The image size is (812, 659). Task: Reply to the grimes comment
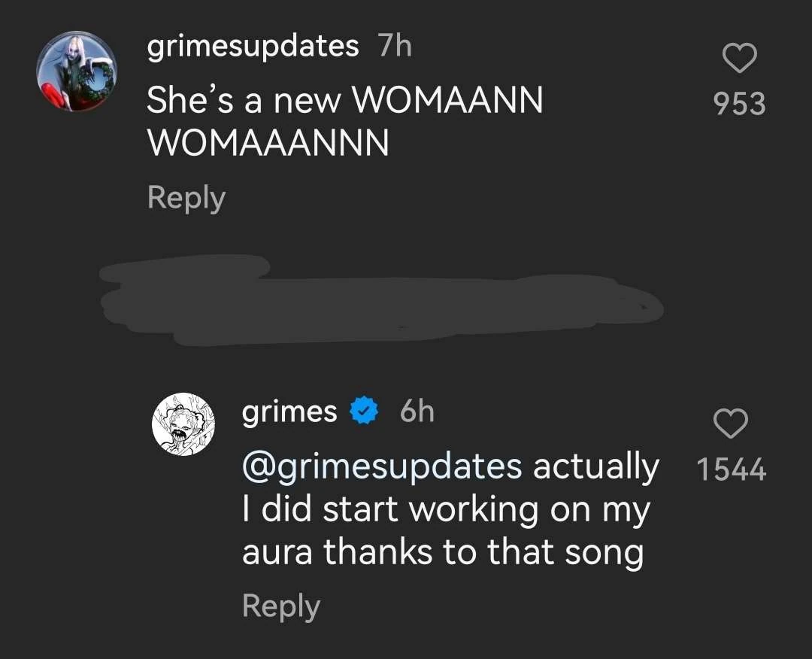280,606
